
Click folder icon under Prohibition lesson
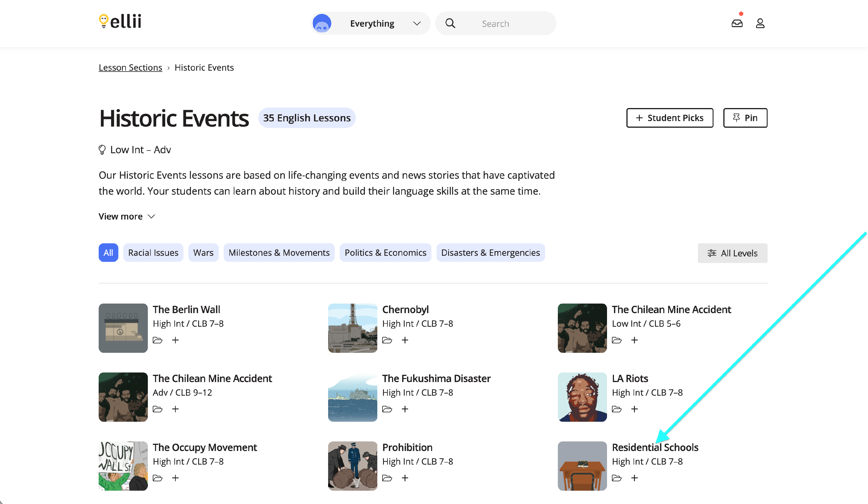click(387, 478)
